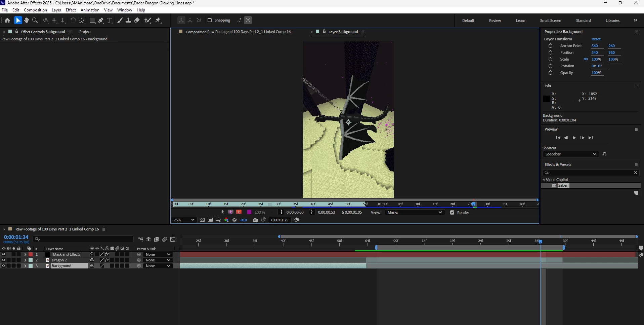
Task: Select the Pen tool
Action: coord(101,21)
